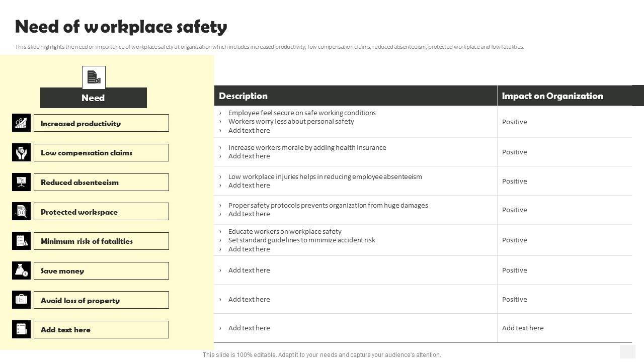644x362 pixels.
Task: Click the Need header box
Action: [94, 98]
